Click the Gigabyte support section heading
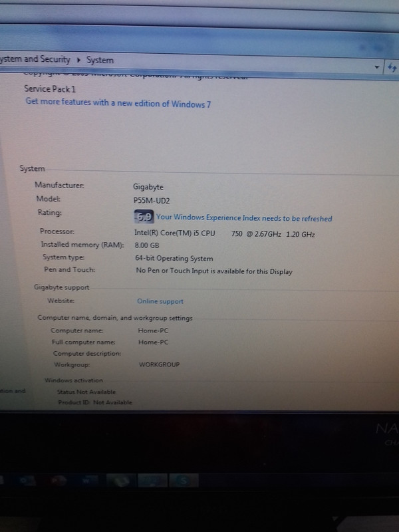The height and width of the screenshot is (532, 399). click(x=61, y=287)
